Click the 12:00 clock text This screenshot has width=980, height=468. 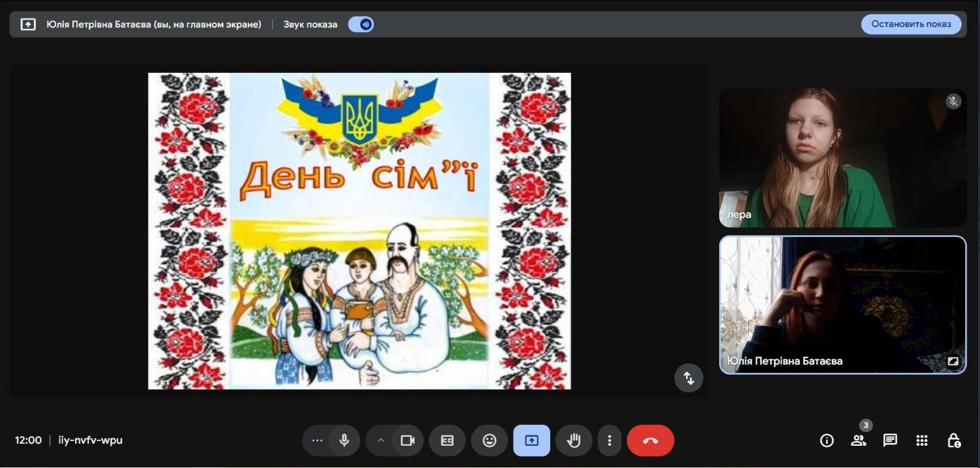click(28, 440)
